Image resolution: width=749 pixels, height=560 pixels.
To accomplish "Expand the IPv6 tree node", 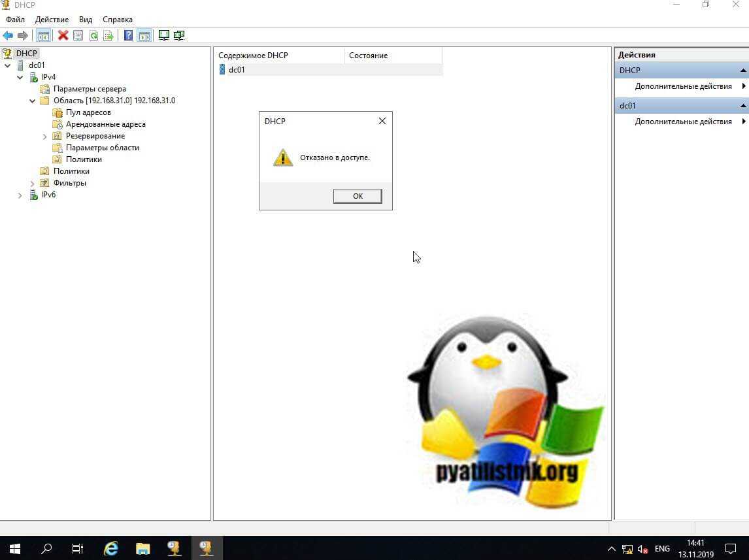I will click(x=20, y=195).
